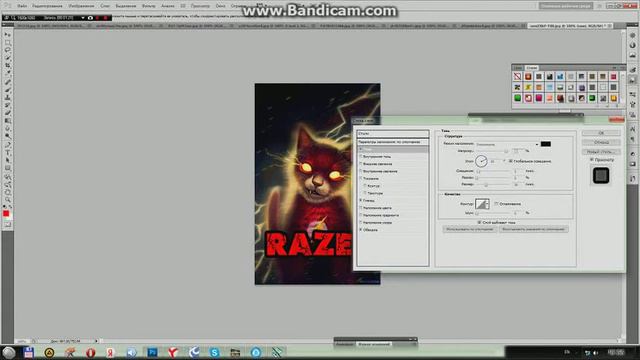The height and width of the screenshot is (360, 640).
Task: Click the Photoshop icon in taskbar
Action: pyautogui.click(x=152, y=352)
